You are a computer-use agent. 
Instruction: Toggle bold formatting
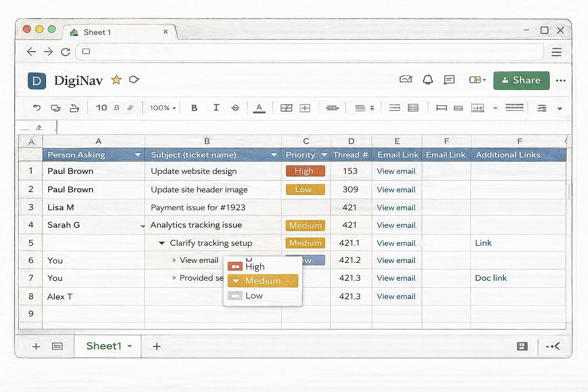pos(194,108)
